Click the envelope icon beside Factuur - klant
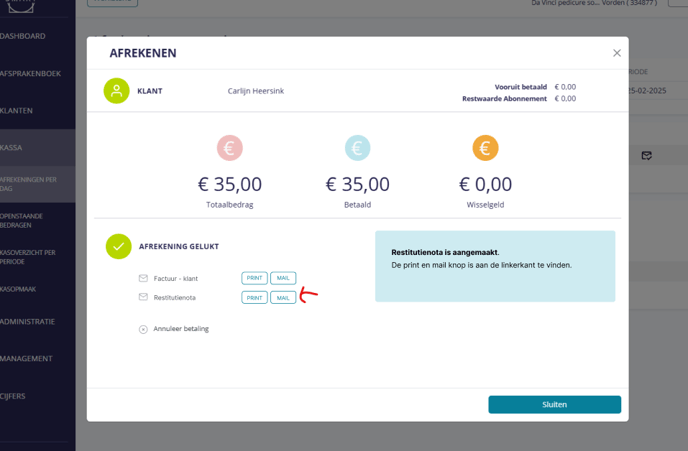The image size is (688, 451). point(143,278)
